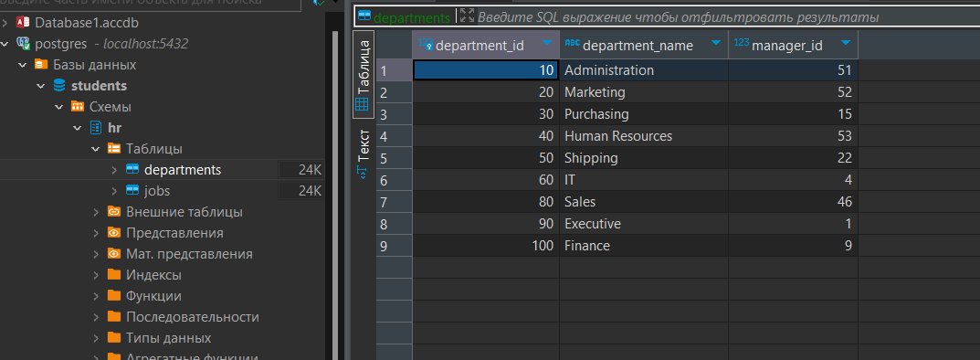Click the table icon in the filter bar
Viewport: 980px width, 360px height.
[364, 16]
